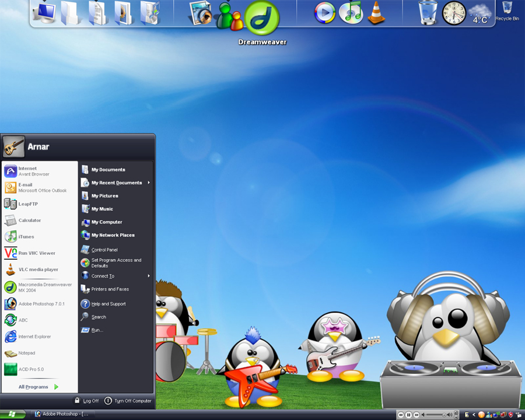525x420 pixels.
Task: Launch Adobe Photoshop 7.0.1 from Start menu
Action: tap(40, 304)
